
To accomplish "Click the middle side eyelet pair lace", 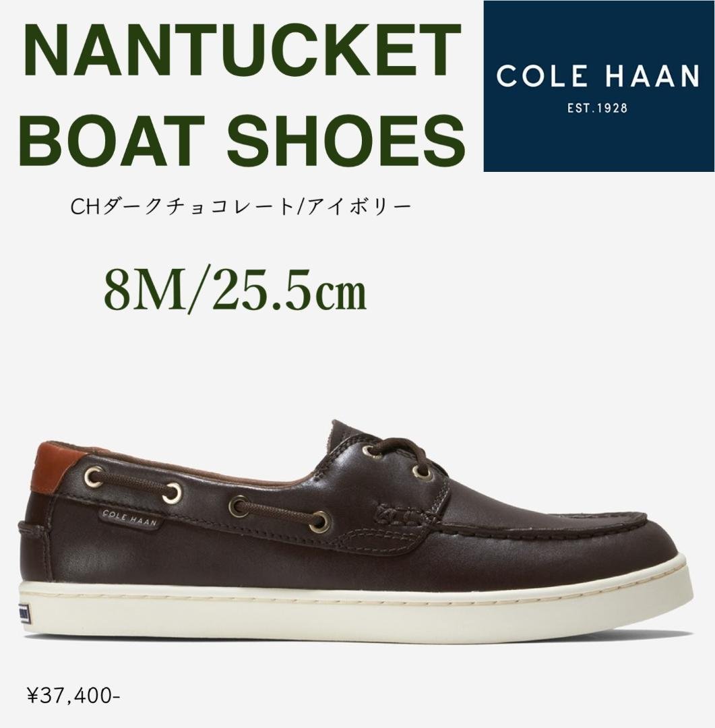I will pos(280,512).
